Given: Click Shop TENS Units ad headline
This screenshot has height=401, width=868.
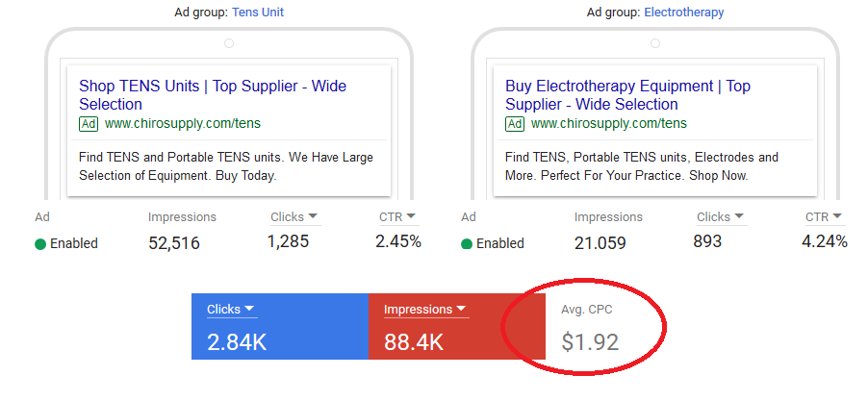Looking at the screenshot, I should 213,94.
